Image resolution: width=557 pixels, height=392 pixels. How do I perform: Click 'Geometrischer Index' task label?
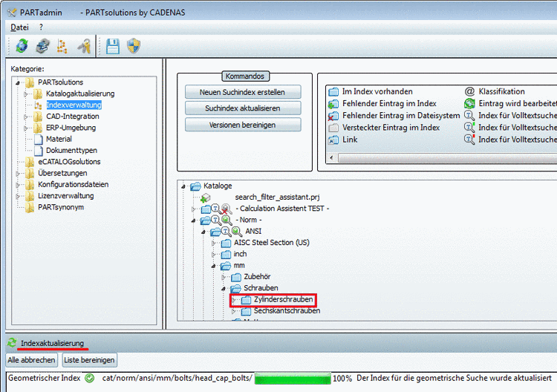[45, 378]
